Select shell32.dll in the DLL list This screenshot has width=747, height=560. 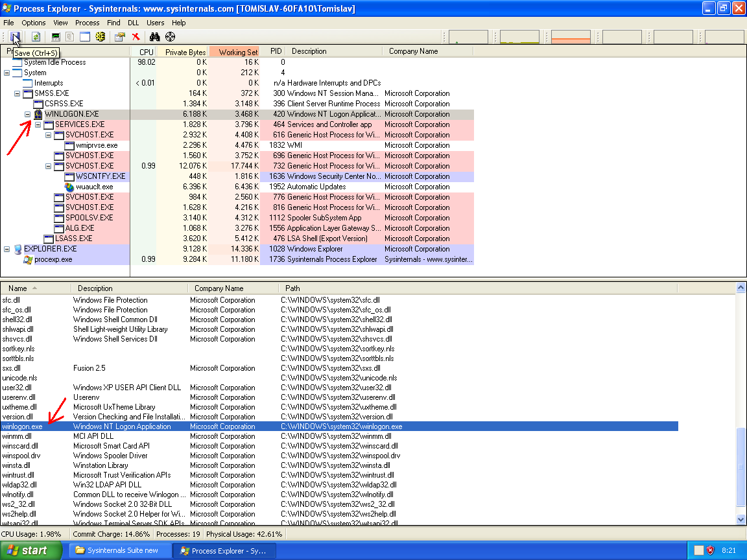coord(339,320)
